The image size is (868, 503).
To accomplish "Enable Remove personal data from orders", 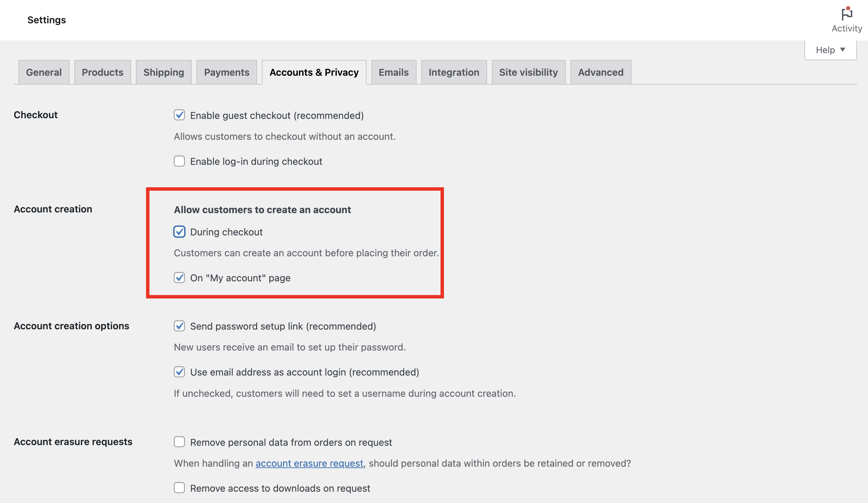I will coord(179,442).
